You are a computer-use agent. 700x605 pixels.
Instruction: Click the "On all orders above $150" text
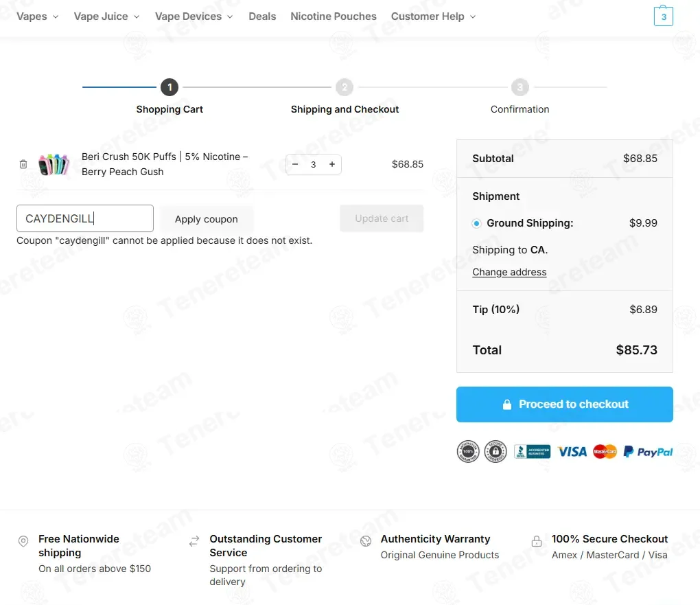click(x=95, y=569)
